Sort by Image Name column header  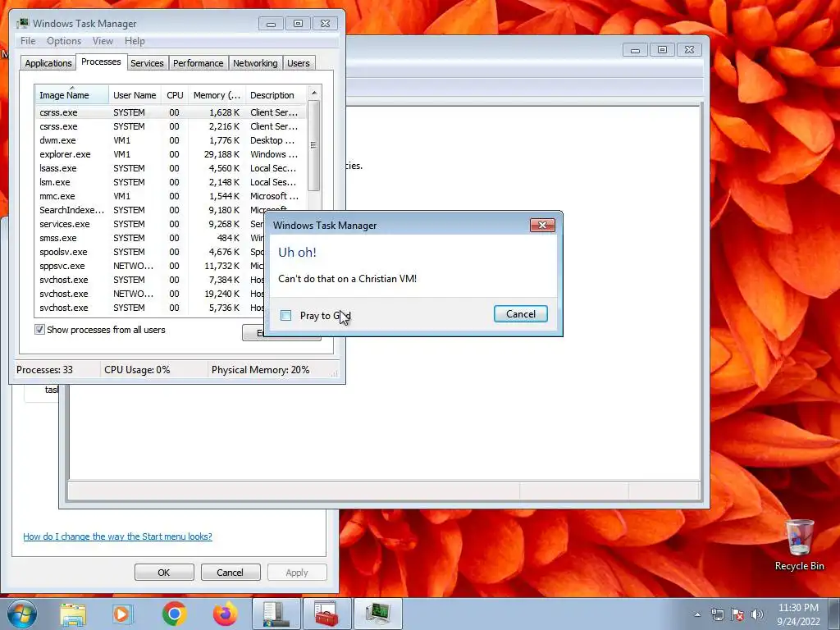pos(72,95)
